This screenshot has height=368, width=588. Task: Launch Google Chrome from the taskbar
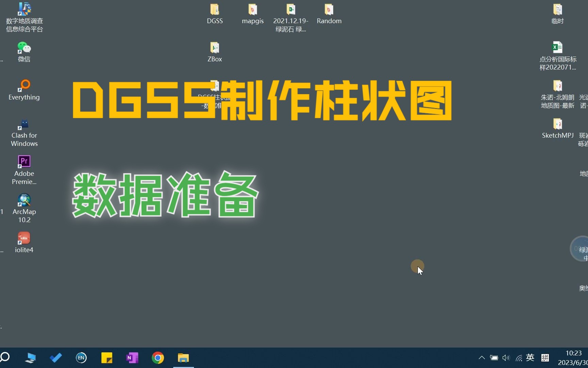click(x=158, y=358)
